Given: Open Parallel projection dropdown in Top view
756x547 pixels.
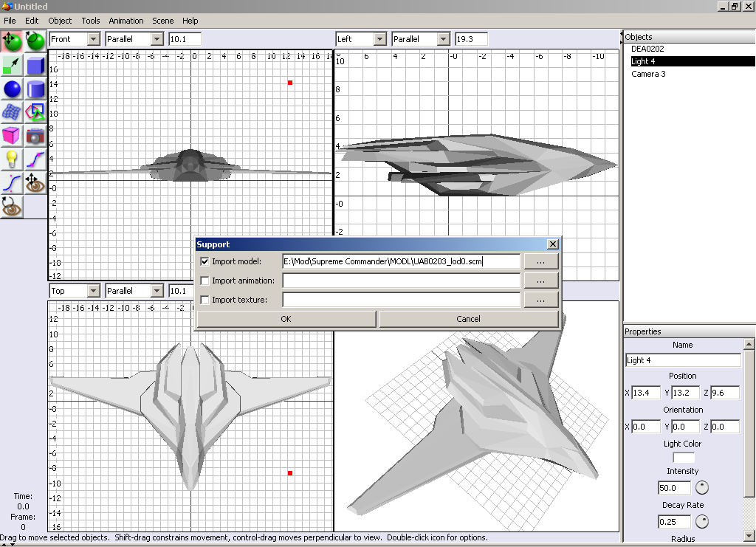Looking at the screenshot, I should pos(157,291).
